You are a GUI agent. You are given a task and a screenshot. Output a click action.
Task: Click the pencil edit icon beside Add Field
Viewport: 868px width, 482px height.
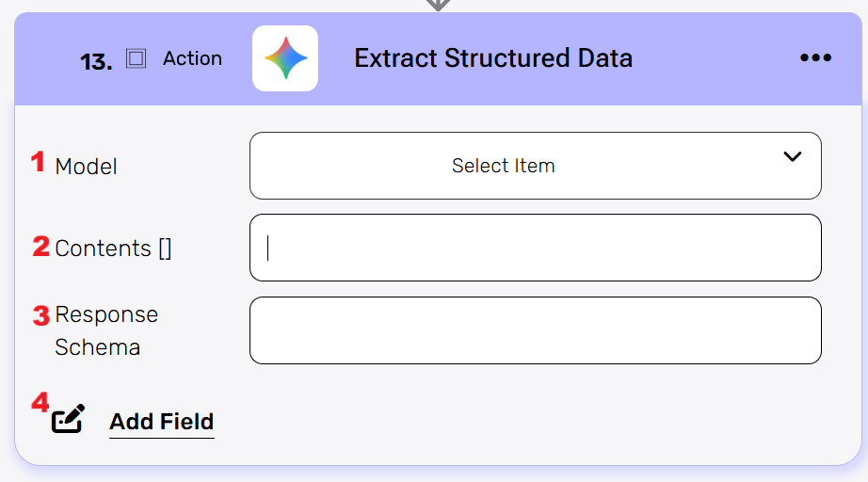coord(68,420)
